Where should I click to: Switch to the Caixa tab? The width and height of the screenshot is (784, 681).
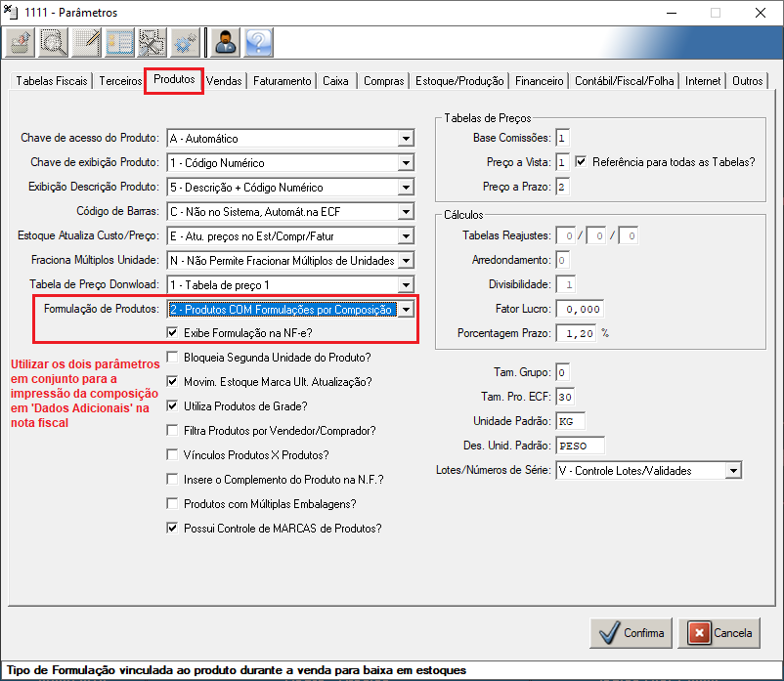[x=335, y=81]
